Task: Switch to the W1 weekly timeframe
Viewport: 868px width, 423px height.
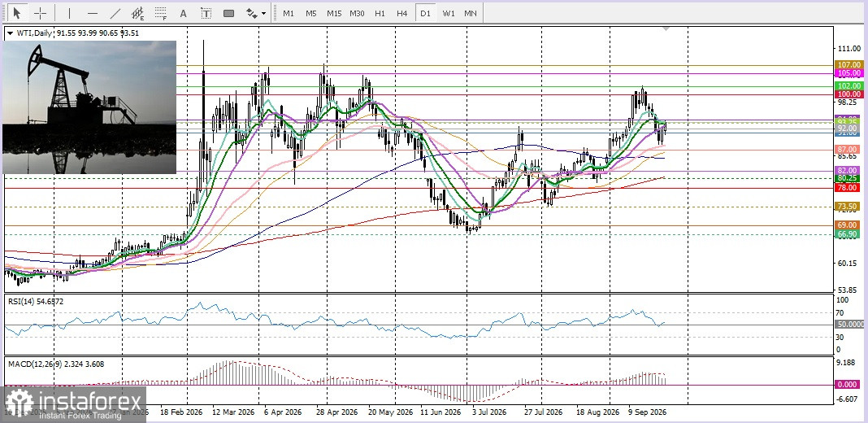Action: point(449,13)
